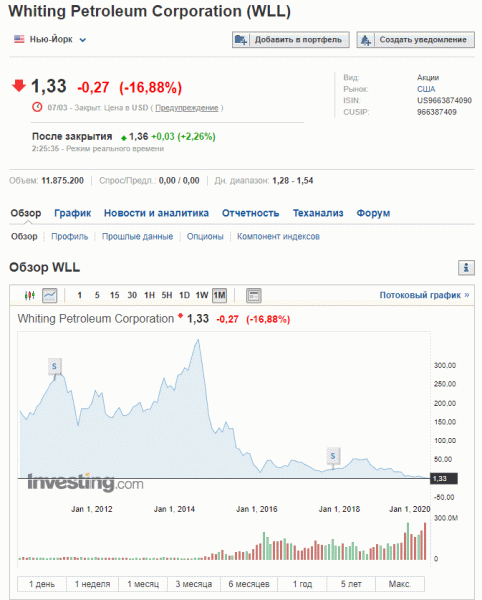This screenshot has width=482, height=600.
Task: Select the 3 месяца range
Action: coord(194,584)
